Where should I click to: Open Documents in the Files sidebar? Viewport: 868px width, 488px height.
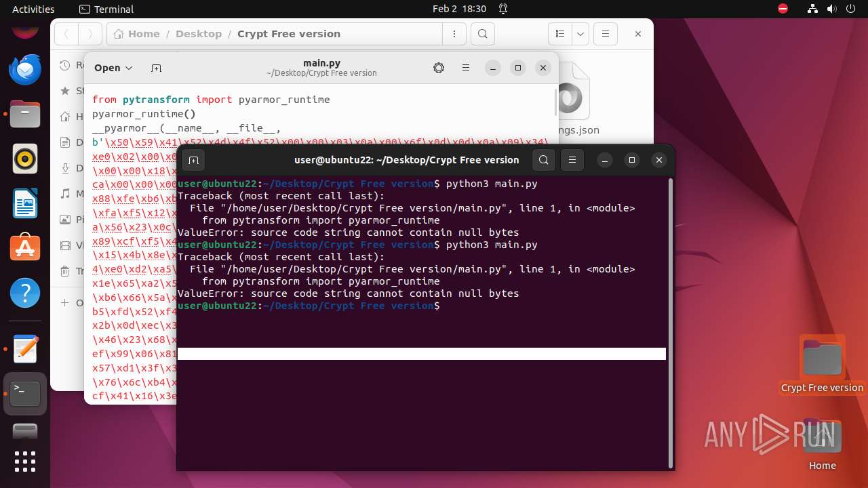71,142
